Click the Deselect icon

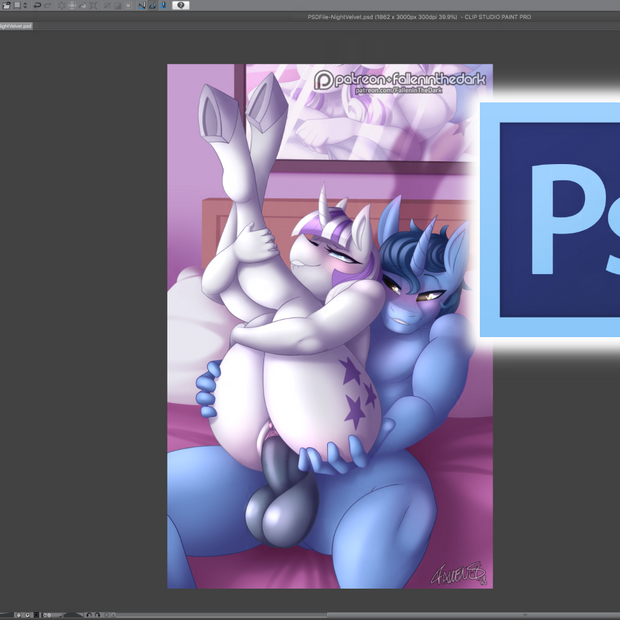click(x=107, y=5)
